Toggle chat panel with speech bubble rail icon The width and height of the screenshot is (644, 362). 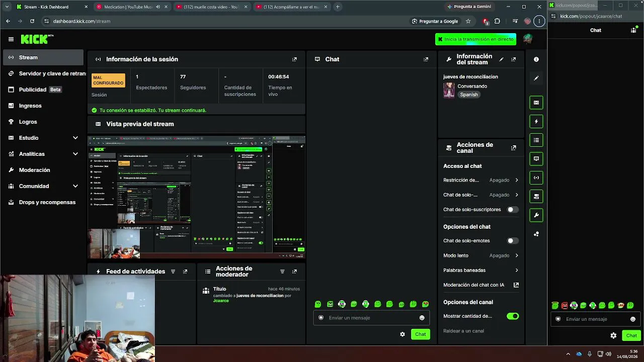536,159
